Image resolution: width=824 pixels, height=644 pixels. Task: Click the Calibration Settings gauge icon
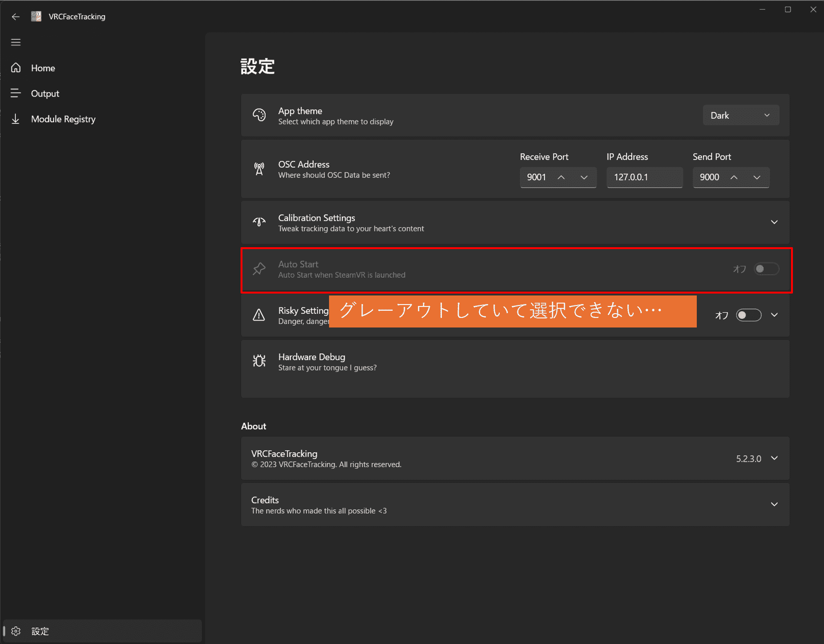[x=259, y=222]
